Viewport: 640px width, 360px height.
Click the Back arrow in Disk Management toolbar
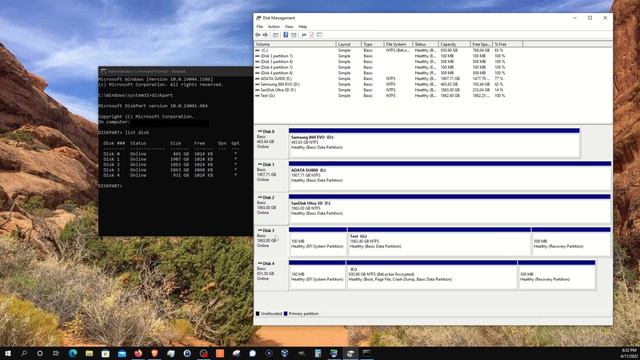tap(258, 35)
